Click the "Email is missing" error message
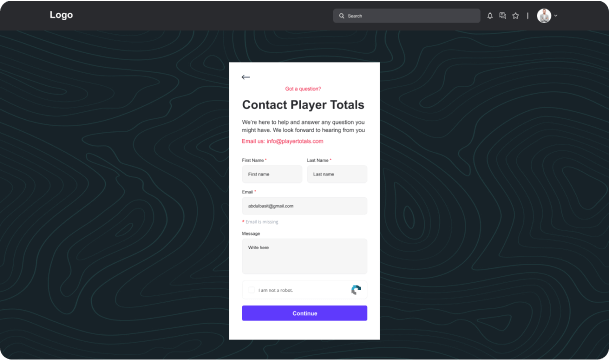Screen dimensions: 609x360 click(262, 222)
